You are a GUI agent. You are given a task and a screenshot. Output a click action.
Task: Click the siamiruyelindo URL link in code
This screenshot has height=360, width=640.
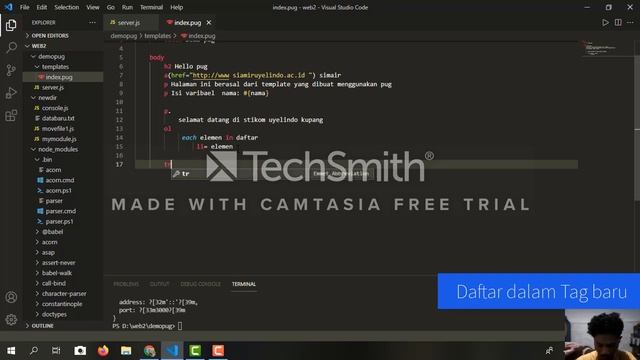click(x=249, y=75)
